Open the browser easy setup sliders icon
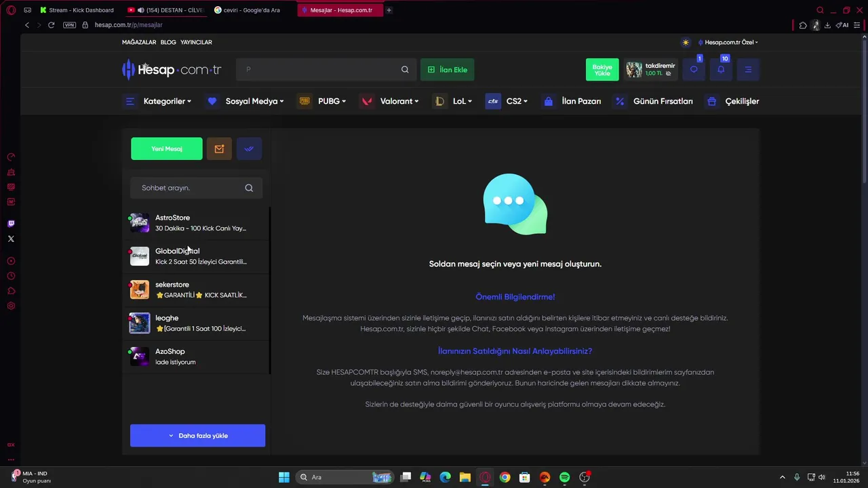 (x=857, y=25)
